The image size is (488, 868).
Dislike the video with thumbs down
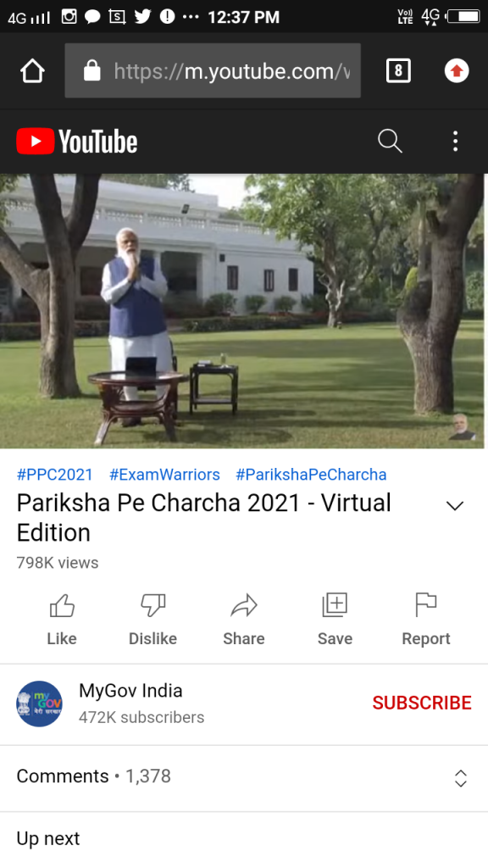[152, 620]
